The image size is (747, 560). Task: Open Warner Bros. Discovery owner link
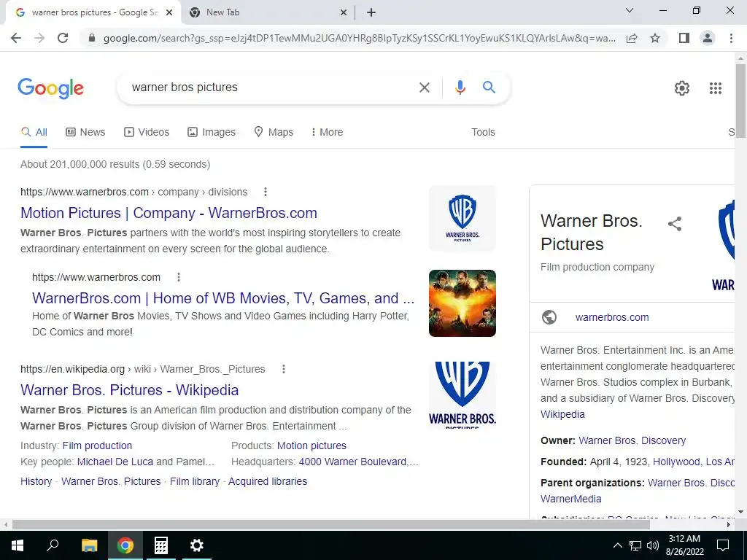tap(632, 440)
